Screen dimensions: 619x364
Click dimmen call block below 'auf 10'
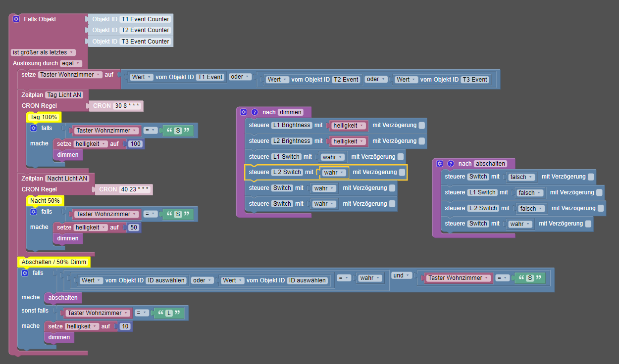click(59, 337)
